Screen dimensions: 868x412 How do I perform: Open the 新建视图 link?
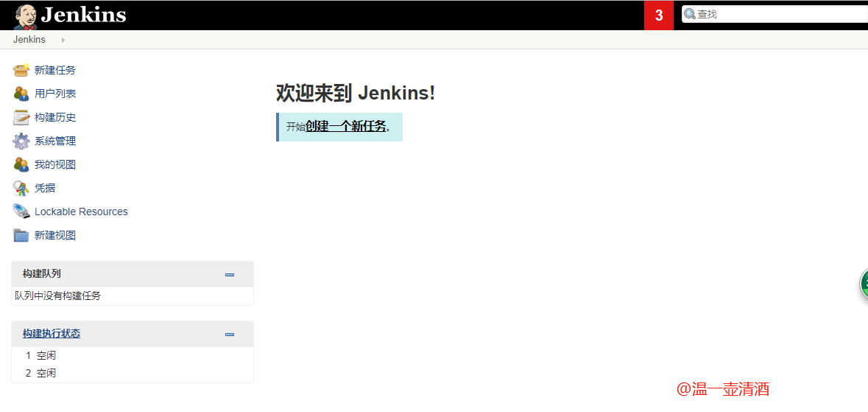click(54, 235)
